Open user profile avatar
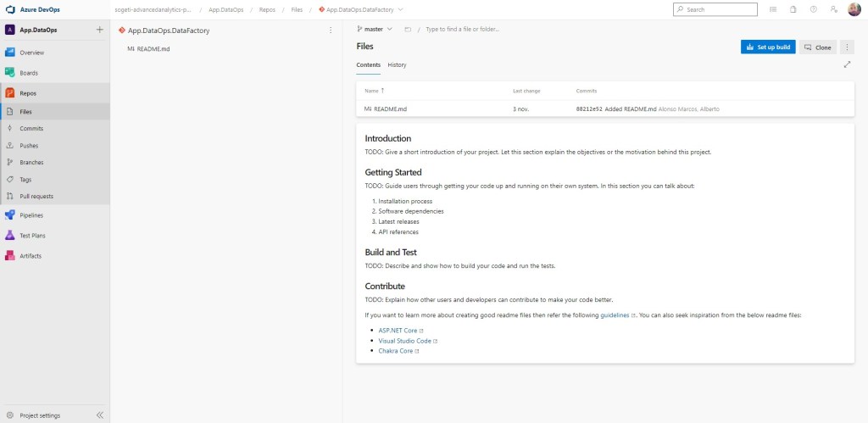The image size is (868, 423). (854, 9)
